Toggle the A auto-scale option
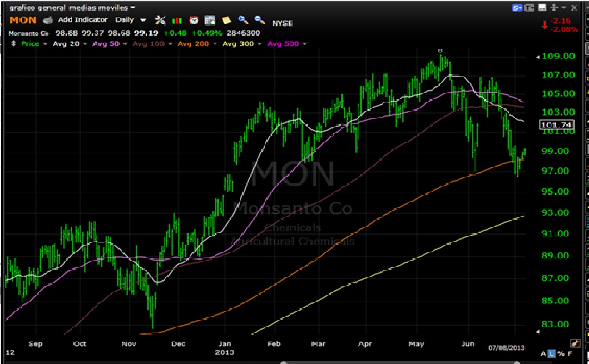The width and height of the screenshot is (589, 364). pos(543,353)
